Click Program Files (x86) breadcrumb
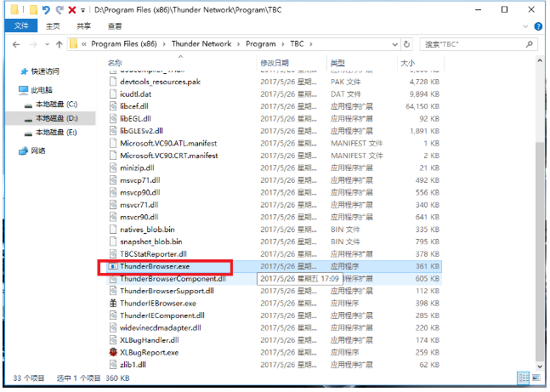This screenshot has width=550, height=392. tap(124, 44)
